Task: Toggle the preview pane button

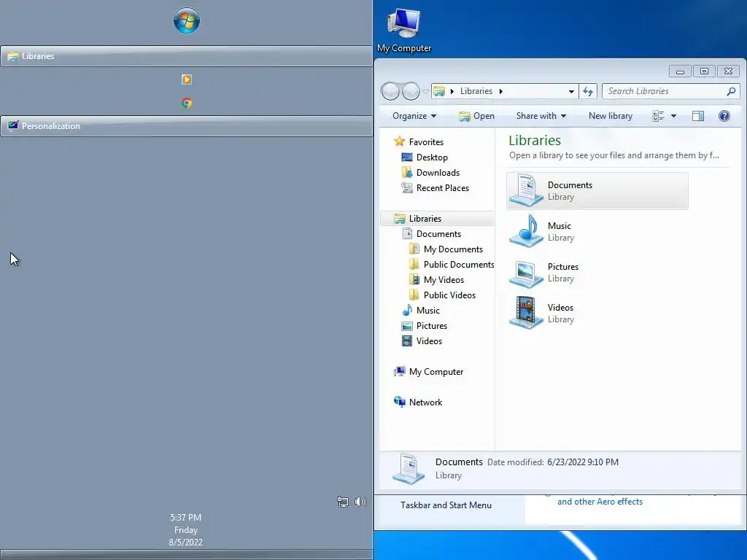Action: (x=698, y=116)
